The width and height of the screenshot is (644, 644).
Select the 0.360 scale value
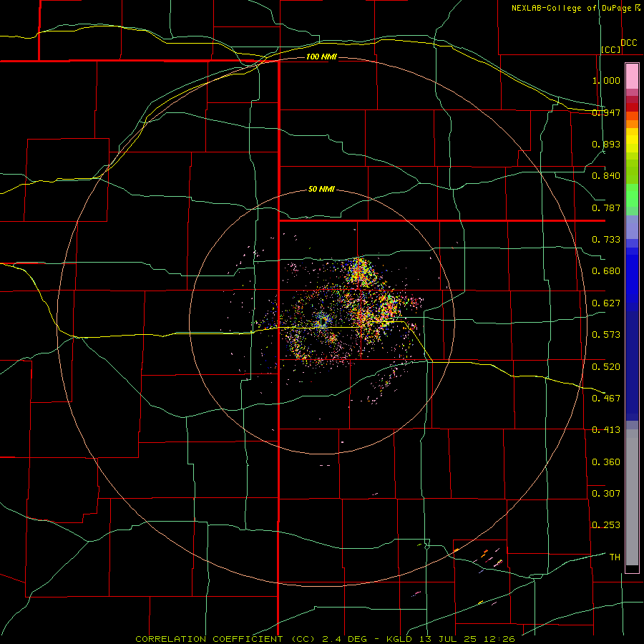[x=606, y=462]
